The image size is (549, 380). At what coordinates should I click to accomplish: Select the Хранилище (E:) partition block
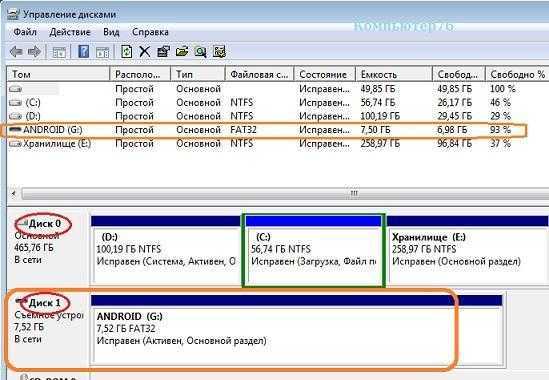point(468,249)
